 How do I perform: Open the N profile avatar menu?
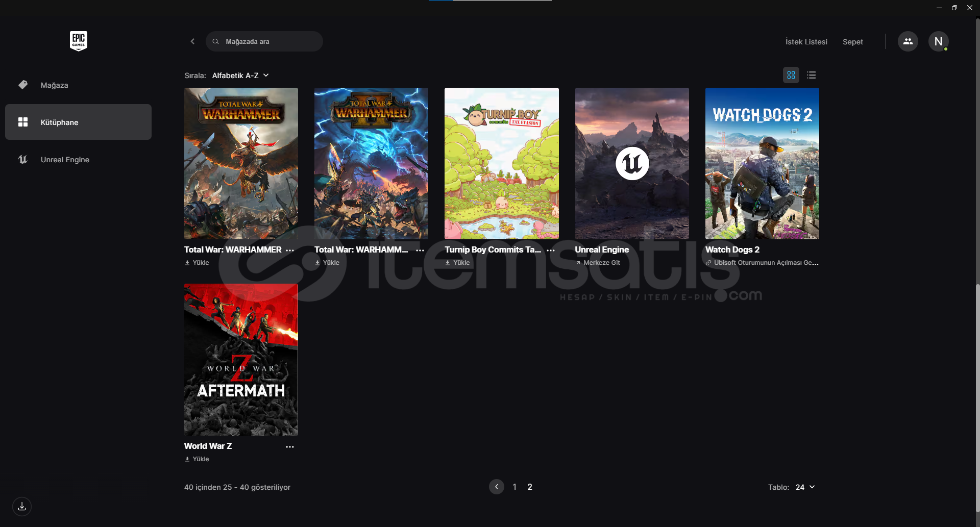click(938, 41)
